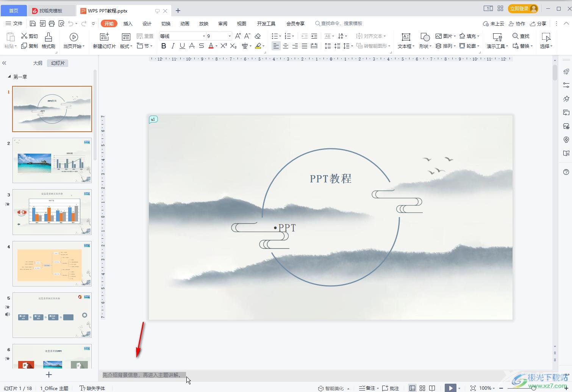Click the Undo arrow icon
Image resolution: width=572 pixels, height=392 pixels.
(x=71, y=23)
